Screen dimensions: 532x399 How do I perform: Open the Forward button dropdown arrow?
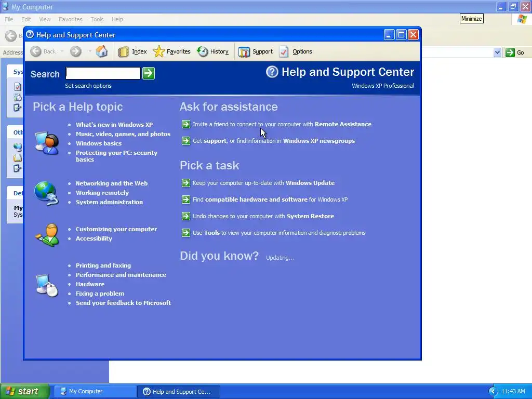click(x=89, y=51)
